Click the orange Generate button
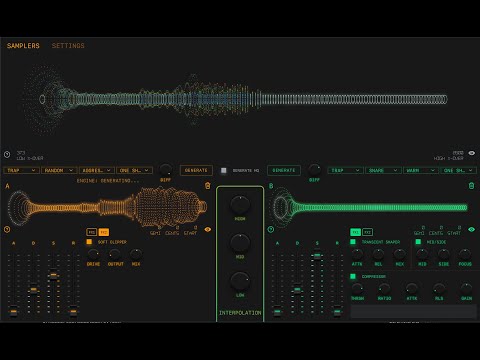The height and width of the screenshot is (360, 480). 196,170
